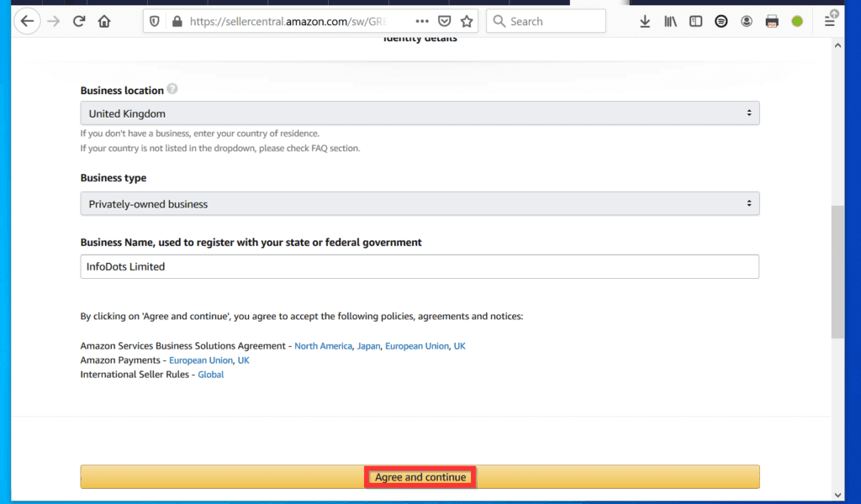Click the browser Search field

pos(546,21)
